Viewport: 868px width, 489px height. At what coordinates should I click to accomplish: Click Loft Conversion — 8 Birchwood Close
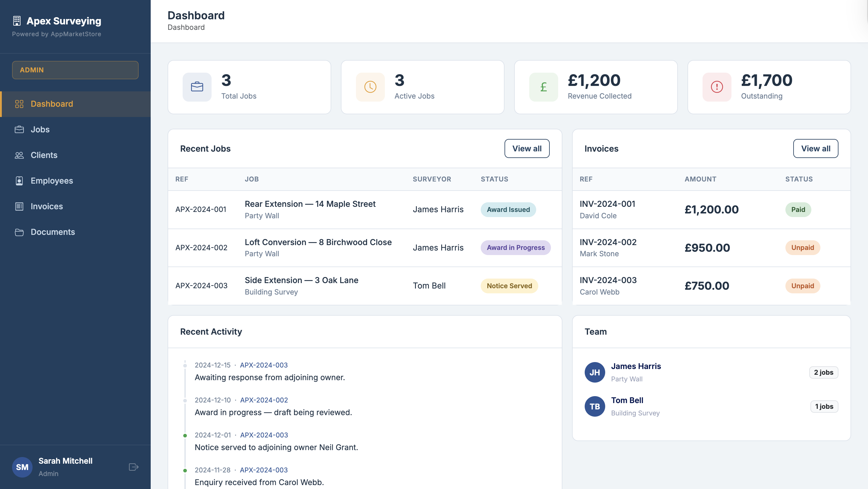click(318, 242)
